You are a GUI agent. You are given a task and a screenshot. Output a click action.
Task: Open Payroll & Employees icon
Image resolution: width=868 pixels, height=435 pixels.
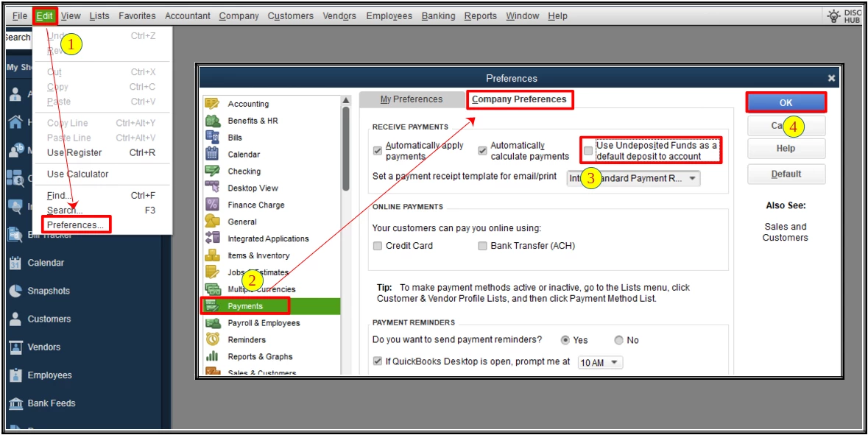[213, 322]
